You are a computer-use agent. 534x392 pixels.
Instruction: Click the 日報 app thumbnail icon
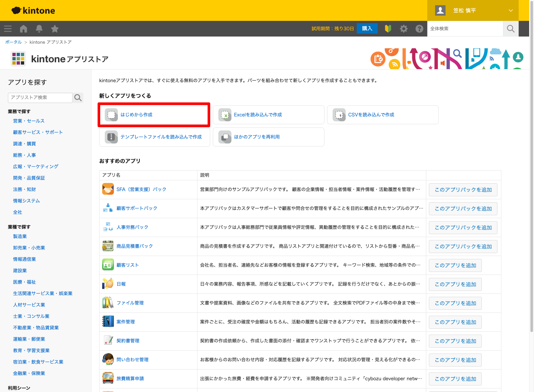[x=108, y=284]
